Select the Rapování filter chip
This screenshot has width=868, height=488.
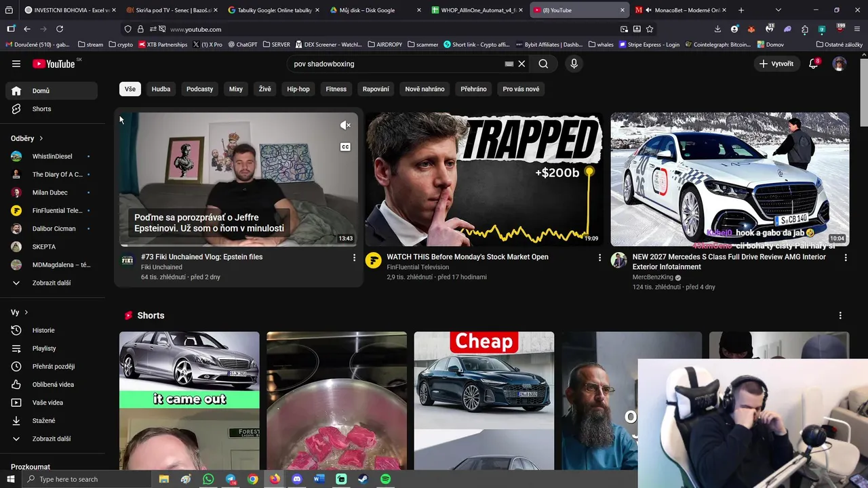click(376, 89)
